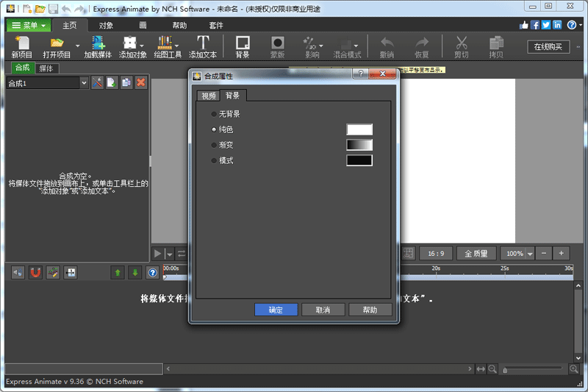Switch to the 对象 ribbon tab
The width and height of the screenshot is (588, 392).
click(106, 25)
